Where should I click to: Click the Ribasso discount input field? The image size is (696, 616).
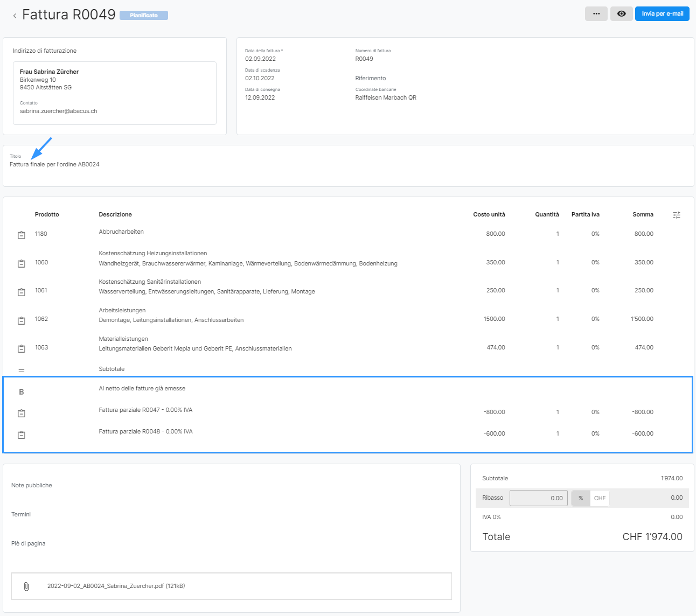click(x=538, y=498)
